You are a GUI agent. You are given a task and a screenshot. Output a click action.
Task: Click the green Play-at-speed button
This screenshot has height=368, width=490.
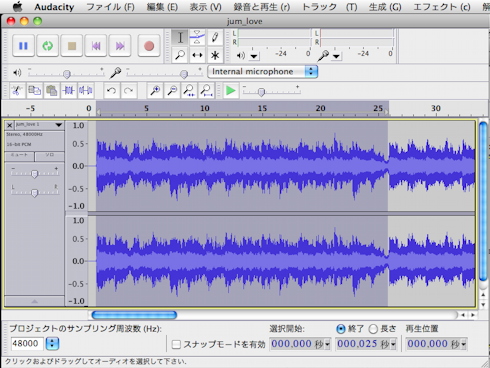[231, 90]
